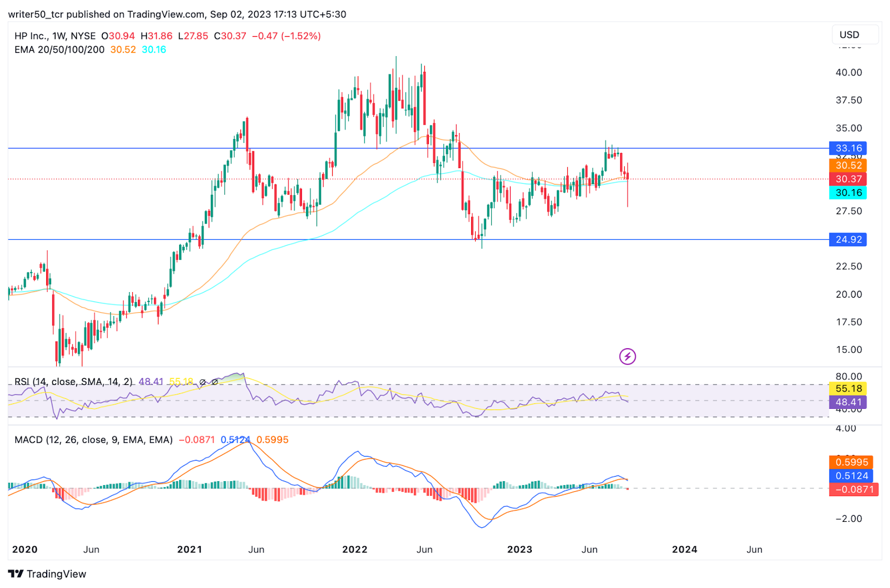Click the 37.50 price scale value
890x588 pixels.
(849, 100)
